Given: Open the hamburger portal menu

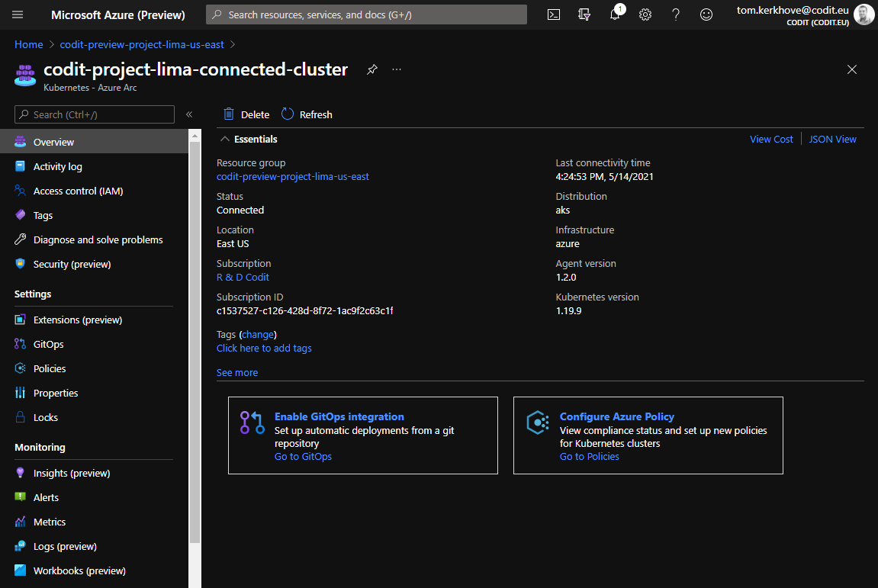Looking at the screenshot, I should click(18, 14).
